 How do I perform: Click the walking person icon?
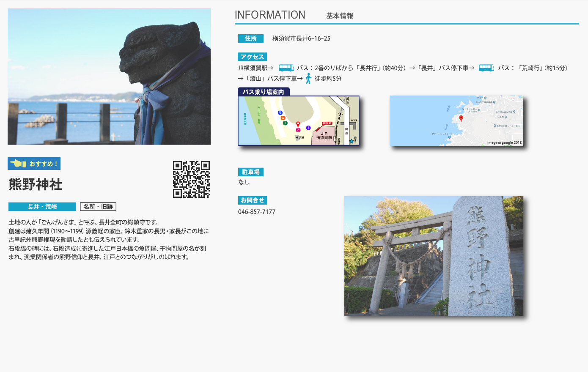click(308, 78)
